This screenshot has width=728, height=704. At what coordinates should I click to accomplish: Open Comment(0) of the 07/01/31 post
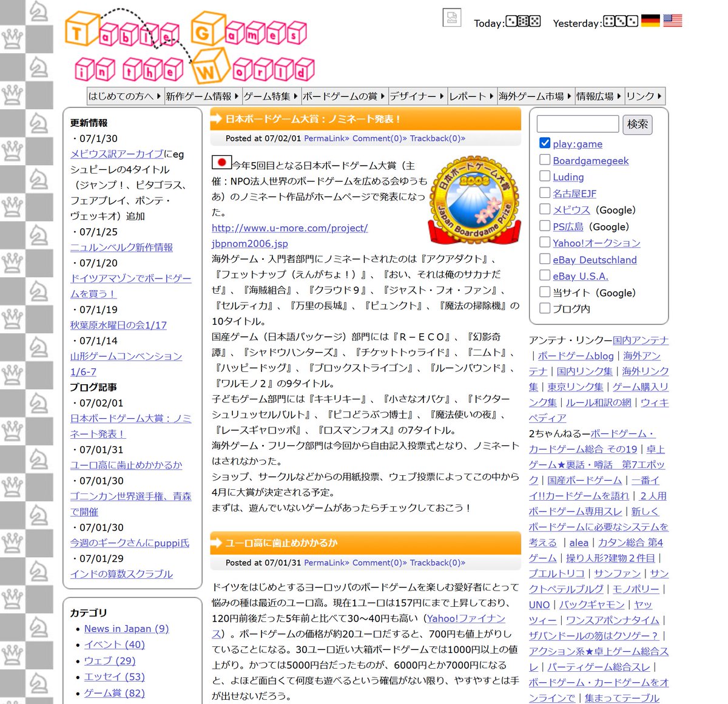(380, 563)
